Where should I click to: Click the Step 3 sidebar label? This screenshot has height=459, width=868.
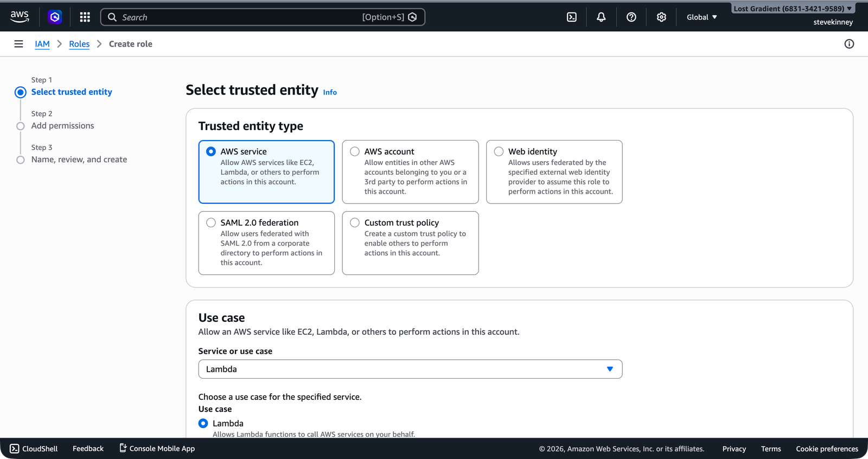coord(42,147)
